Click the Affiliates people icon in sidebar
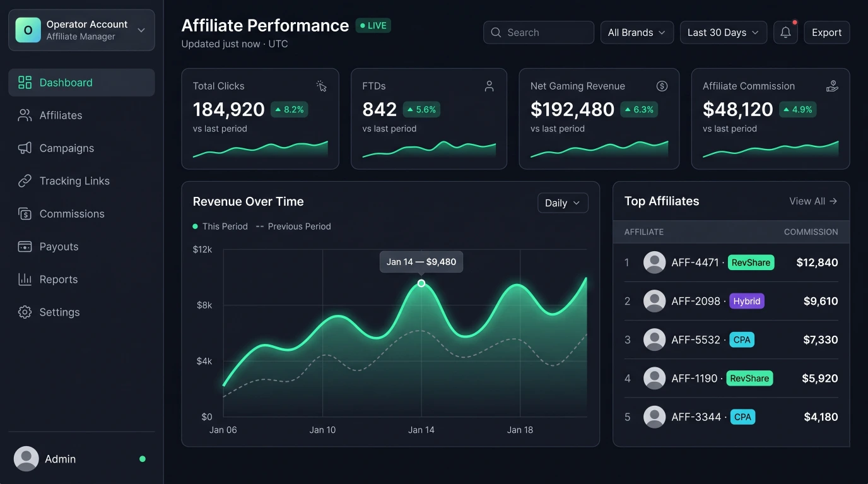 25,115
